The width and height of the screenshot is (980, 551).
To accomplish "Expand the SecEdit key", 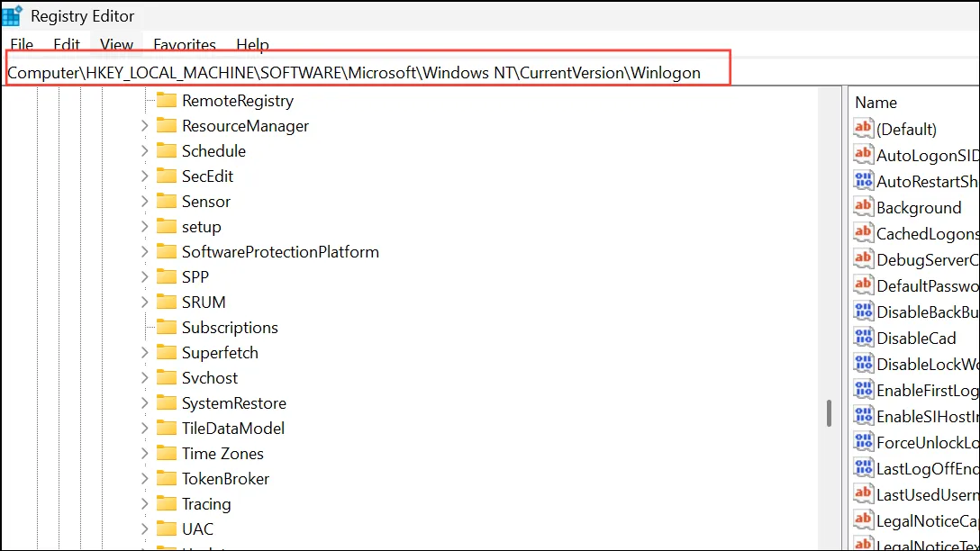I will pos(144,176).
